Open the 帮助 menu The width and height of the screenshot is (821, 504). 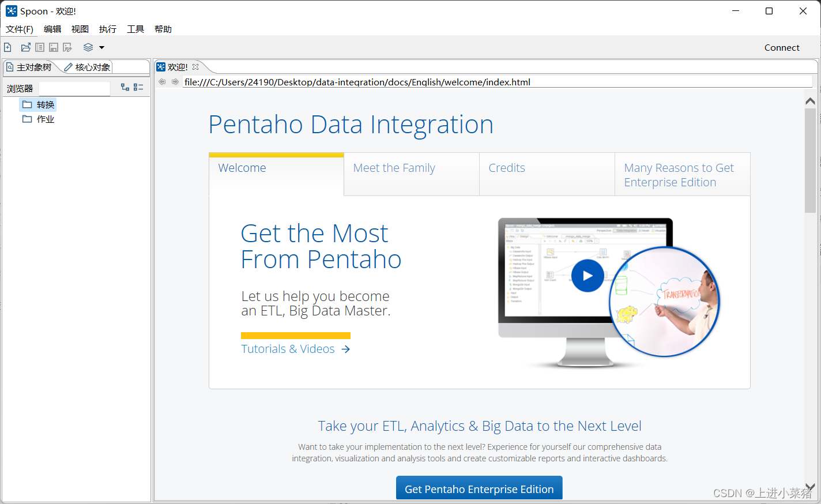163,29
